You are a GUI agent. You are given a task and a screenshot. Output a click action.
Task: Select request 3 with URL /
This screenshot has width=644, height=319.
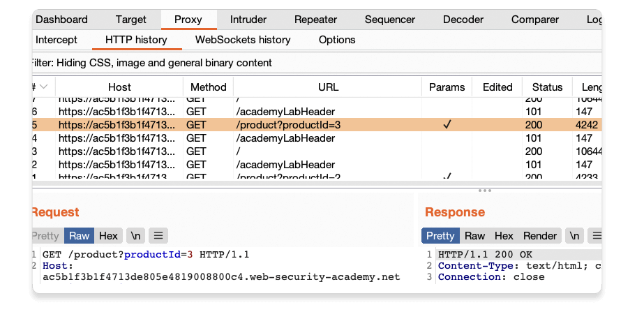317,151
